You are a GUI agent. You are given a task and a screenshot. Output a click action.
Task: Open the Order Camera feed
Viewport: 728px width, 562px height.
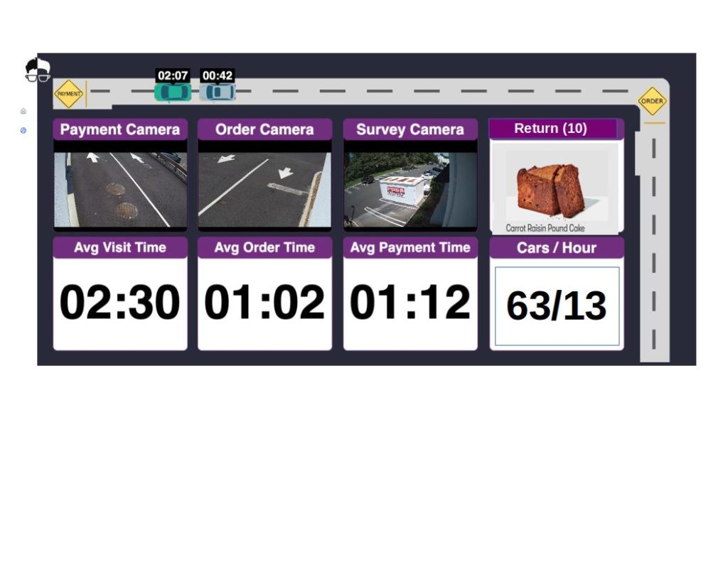click(x=264, y=190)
